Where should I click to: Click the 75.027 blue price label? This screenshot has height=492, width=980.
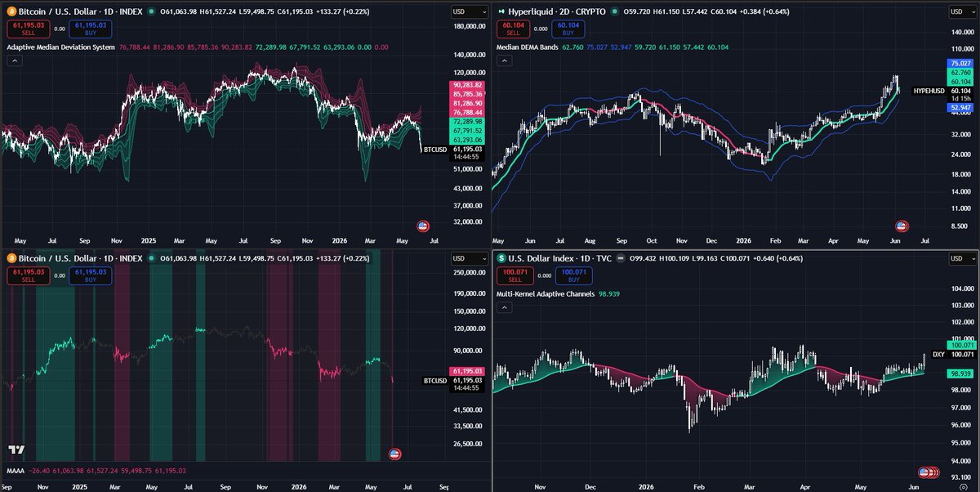point(960,63)
